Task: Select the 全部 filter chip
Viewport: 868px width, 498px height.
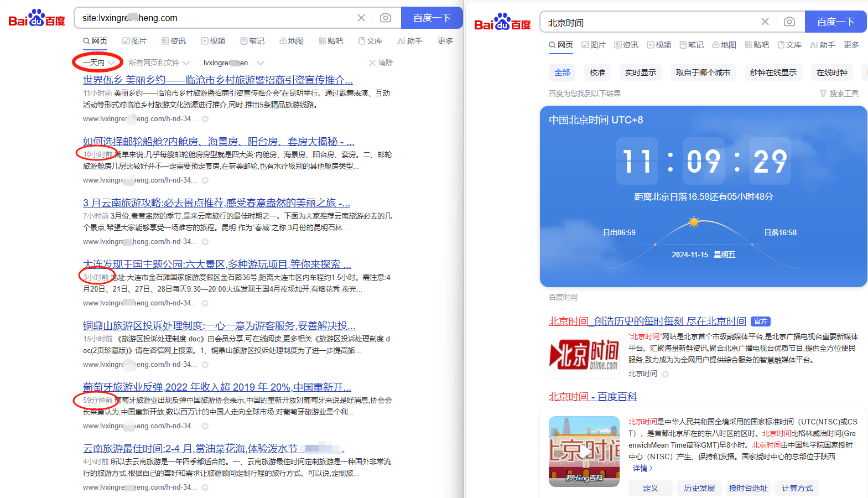Action: (562, 72)
